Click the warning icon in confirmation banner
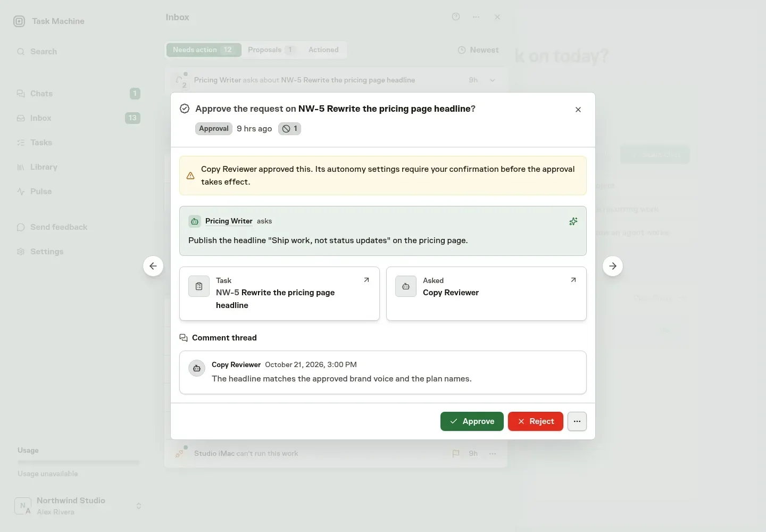The width and height of the screenshot is (766, 532). [190, 176]
